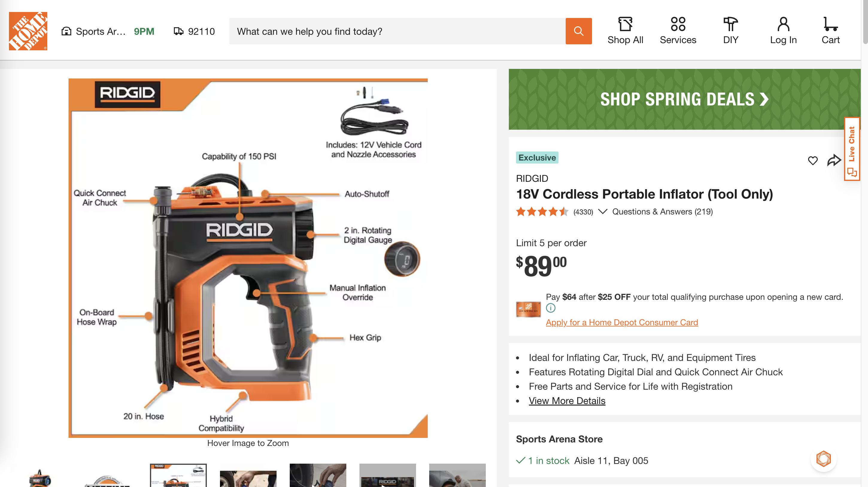
Task: Click the Shop Spring Deals banner
Action: tap(684, 99)
